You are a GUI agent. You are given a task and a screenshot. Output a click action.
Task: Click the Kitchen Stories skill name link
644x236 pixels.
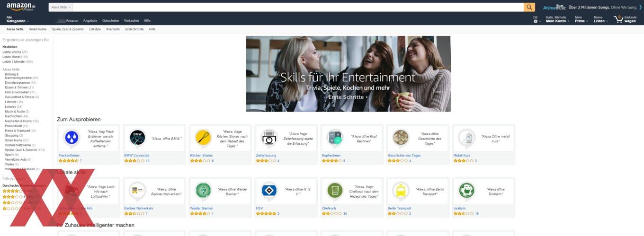(x=202, y=155)
